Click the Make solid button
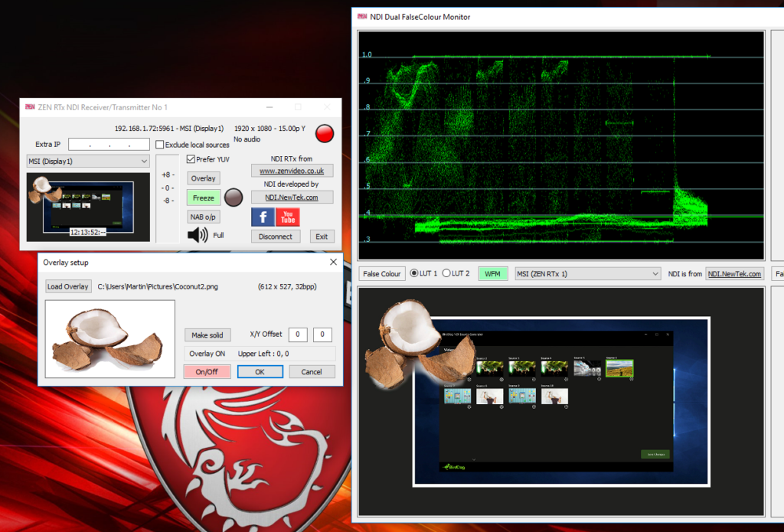 click(207, 335)
